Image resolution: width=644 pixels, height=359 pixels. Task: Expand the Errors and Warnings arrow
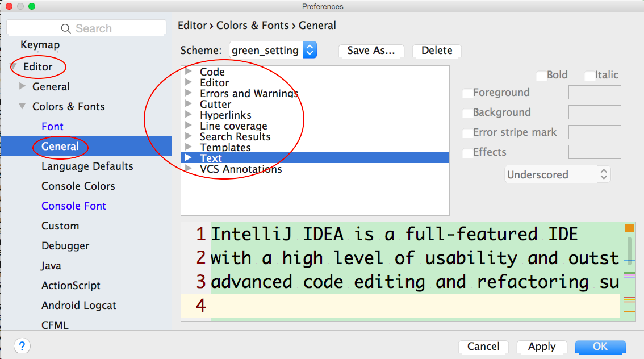tap(189, 93)
